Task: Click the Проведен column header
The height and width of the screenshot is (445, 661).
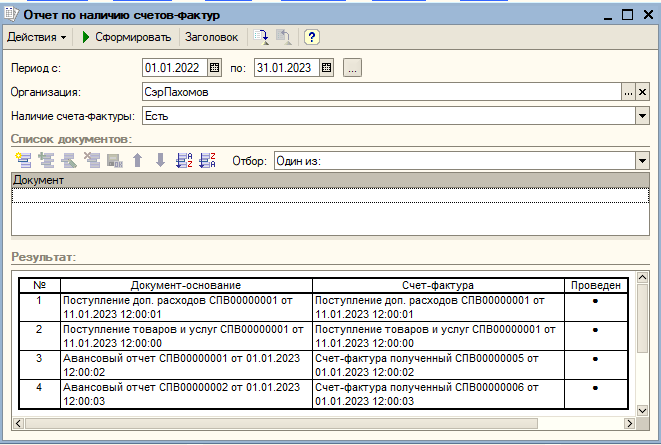Action: pyautogui.click(x=596, y=285)
